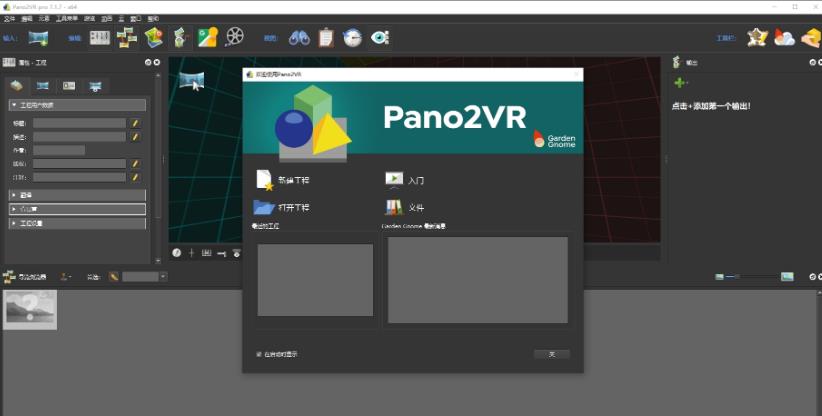822x416 pixels.
Task: Expand the 工程设置 section
Action: coord(77,223)
